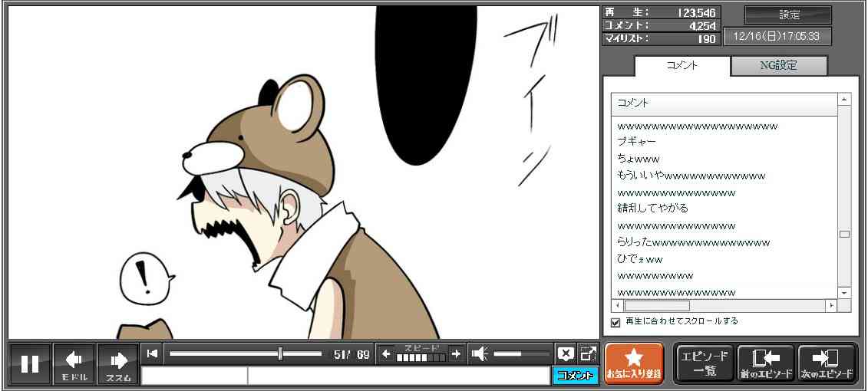This screenshot has width=868, height=391.
Task: Click the page progress slider track
Action: [246, 353]
